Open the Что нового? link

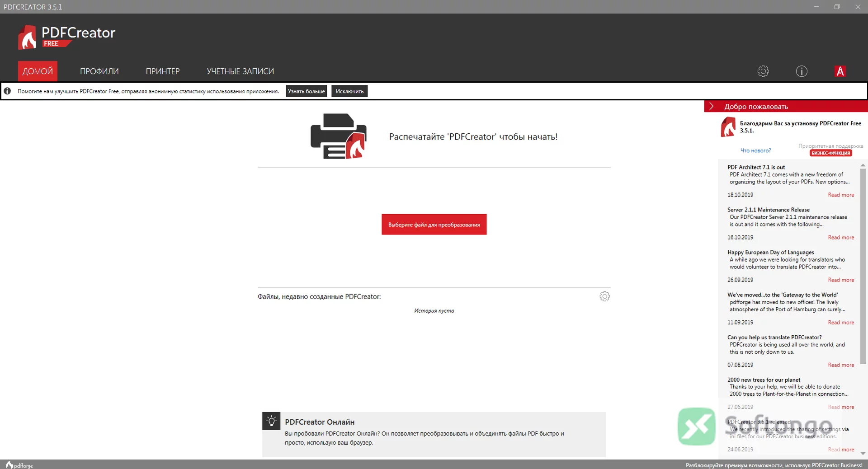[x=755, y=150]
